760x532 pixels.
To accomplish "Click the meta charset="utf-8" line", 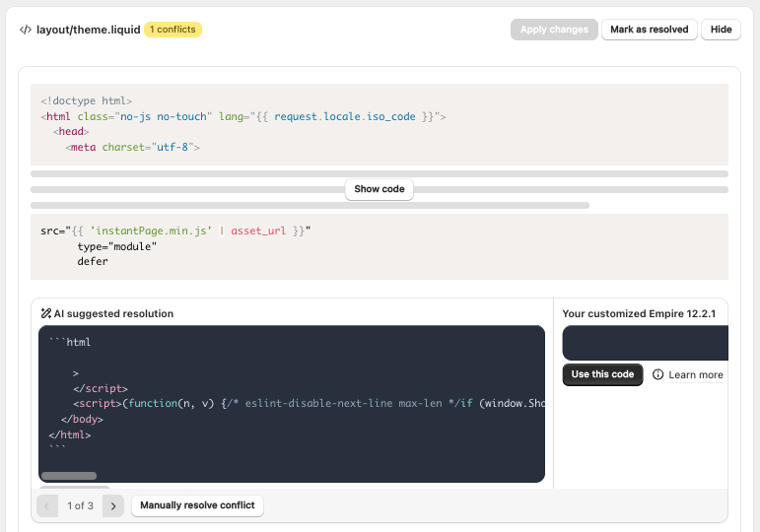I will 132,147.
